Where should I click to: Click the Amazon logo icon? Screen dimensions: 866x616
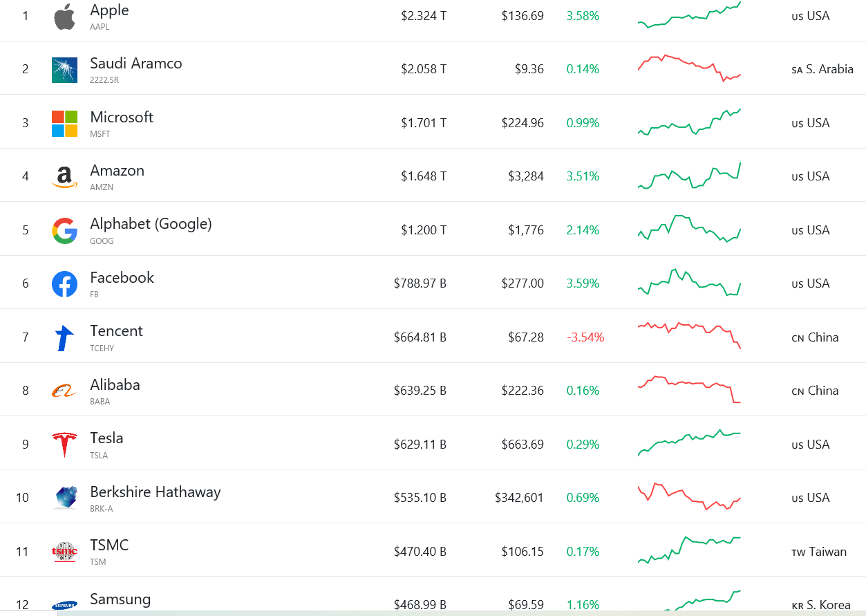(x=64, y=177)
